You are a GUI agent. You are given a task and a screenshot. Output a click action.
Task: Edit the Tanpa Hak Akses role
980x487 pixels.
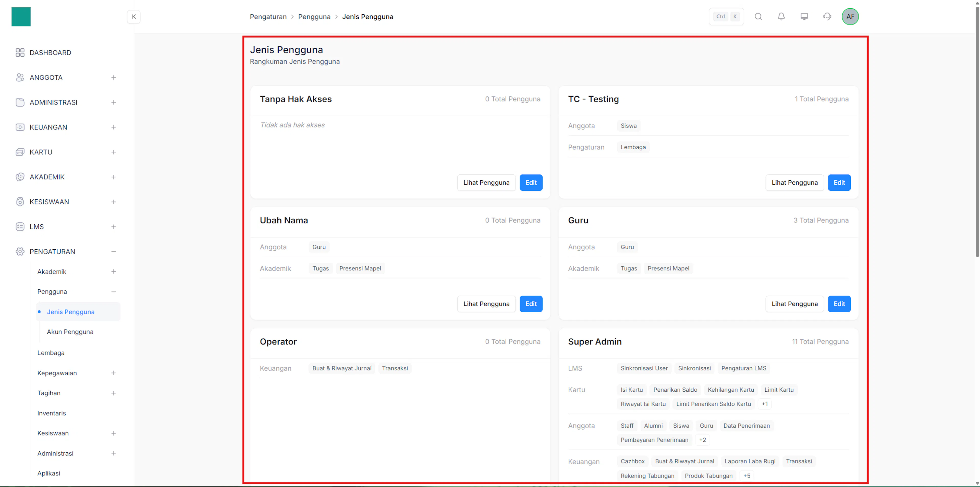pos(531,183)
